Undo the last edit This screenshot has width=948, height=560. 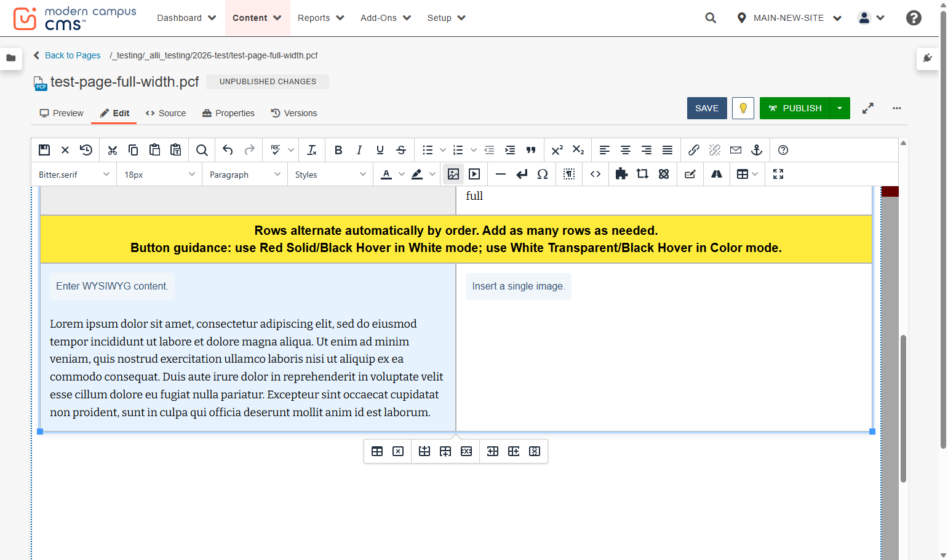click(228, 150)
